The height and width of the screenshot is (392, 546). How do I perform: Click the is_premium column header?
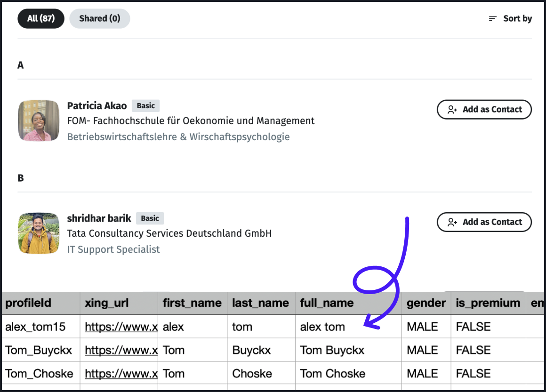point(488,303)
